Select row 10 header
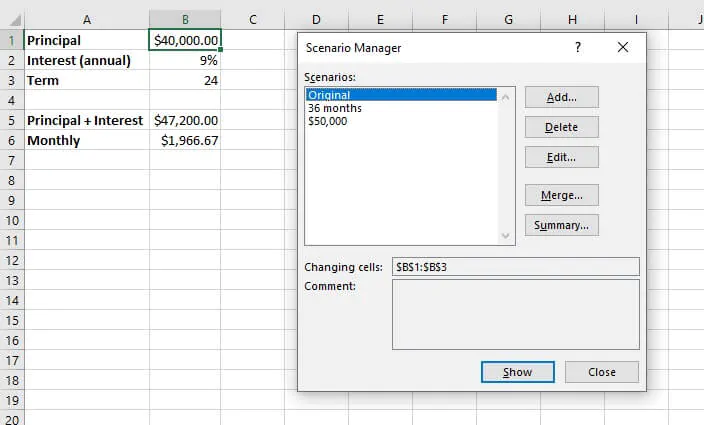 [x=12, y=220]
